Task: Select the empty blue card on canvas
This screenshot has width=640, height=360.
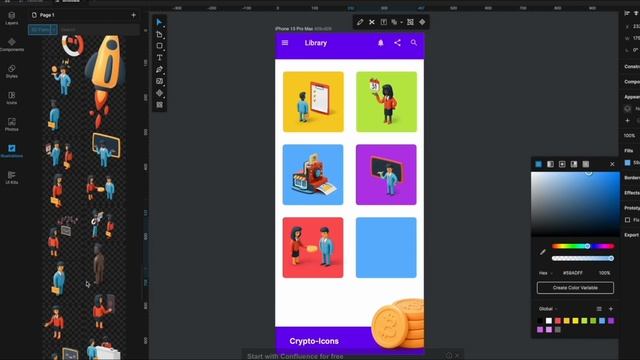Action: coord(386,247)
